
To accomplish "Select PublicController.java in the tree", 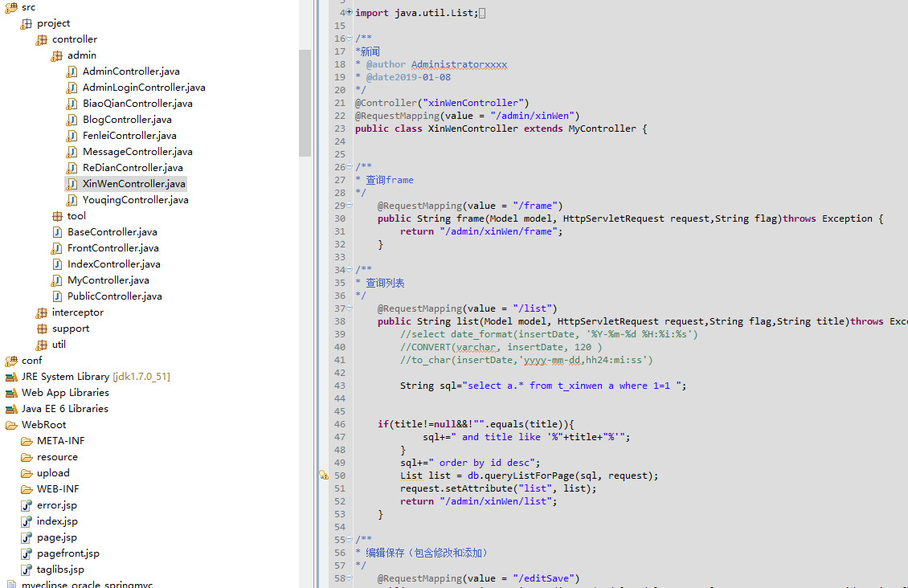I will pos(115,296).
